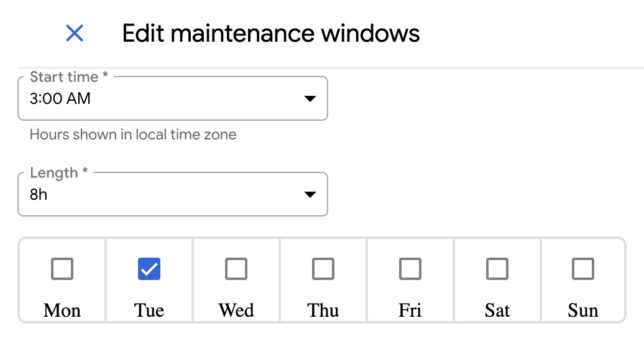Viewport: 644px width, 341px height.
Task: Click the 'Mon' day label text
Action: pyautogui.click(x=62, y=310)
